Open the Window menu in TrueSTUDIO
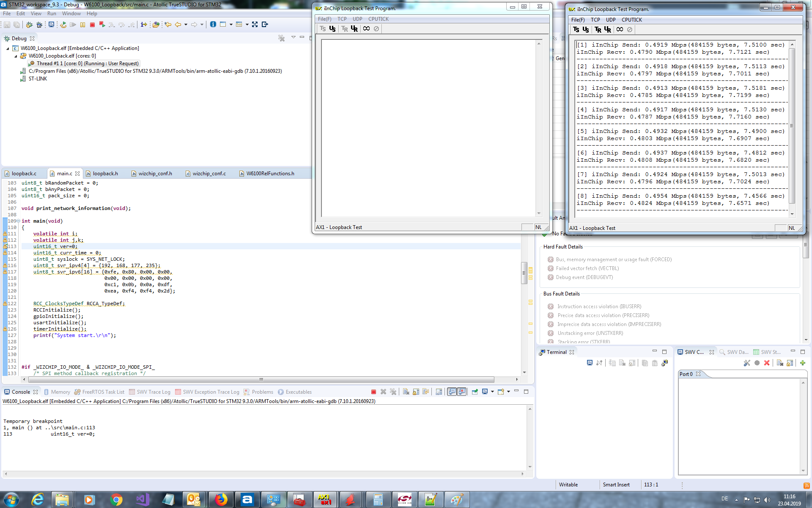 pos(71,14)
